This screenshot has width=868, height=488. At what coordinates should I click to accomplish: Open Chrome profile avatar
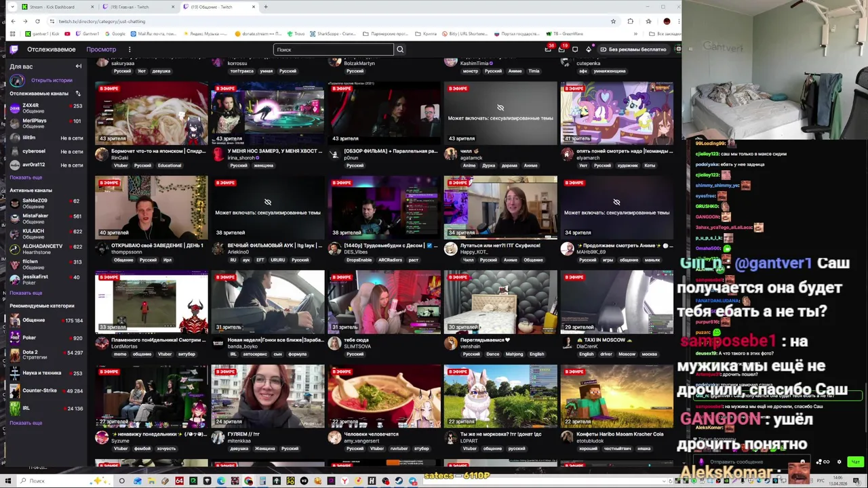(667, 21)
